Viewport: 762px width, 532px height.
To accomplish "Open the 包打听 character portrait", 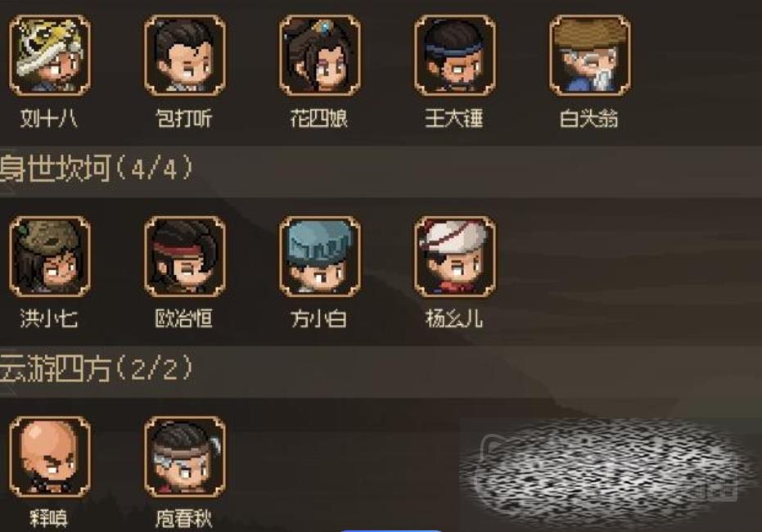I will 185,55.
